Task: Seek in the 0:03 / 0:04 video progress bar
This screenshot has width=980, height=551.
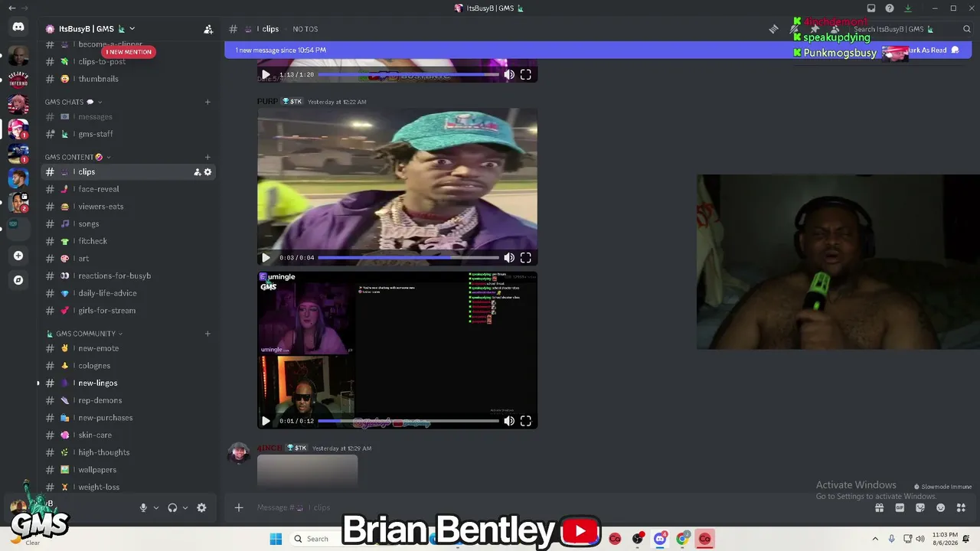Action: [x=408, y=258]
